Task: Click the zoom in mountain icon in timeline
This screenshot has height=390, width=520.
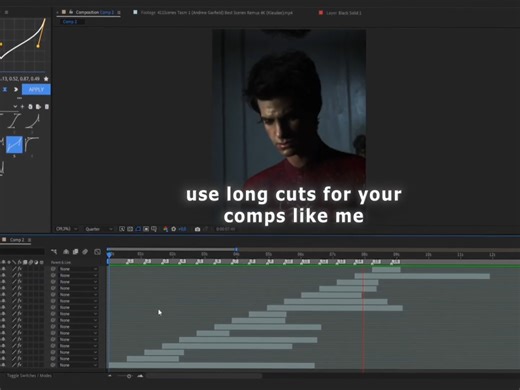Action: [140, 376]
